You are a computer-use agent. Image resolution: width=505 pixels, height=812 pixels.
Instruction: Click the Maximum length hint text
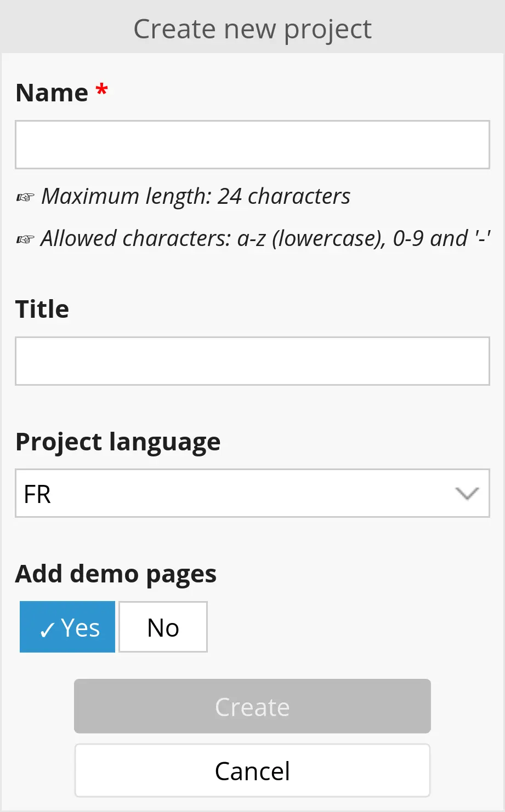[196, 196]
